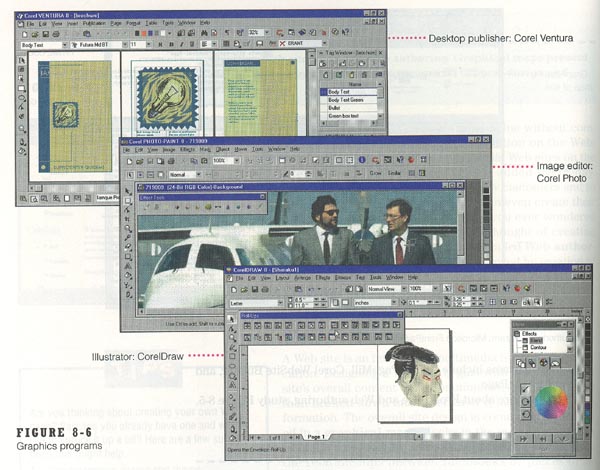Select the Pick arrow tool in Ventura toolbox
600x470 pixels.
point(21,60)
